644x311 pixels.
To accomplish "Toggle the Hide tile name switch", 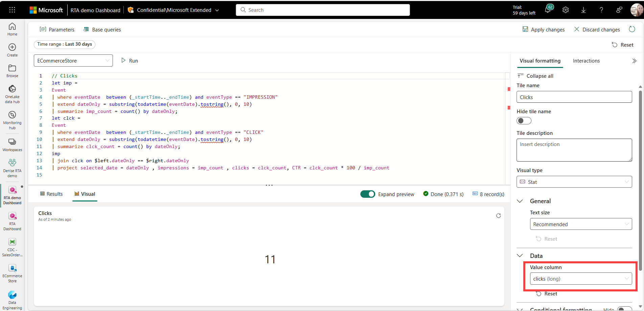I will (x=524, y=121).
